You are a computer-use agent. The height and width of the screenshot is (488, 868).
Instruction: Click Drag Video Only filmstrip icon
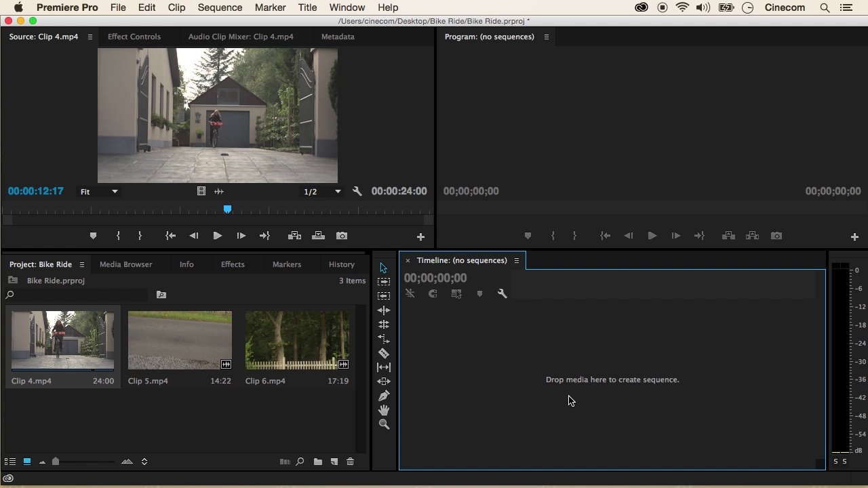point(201,191)
